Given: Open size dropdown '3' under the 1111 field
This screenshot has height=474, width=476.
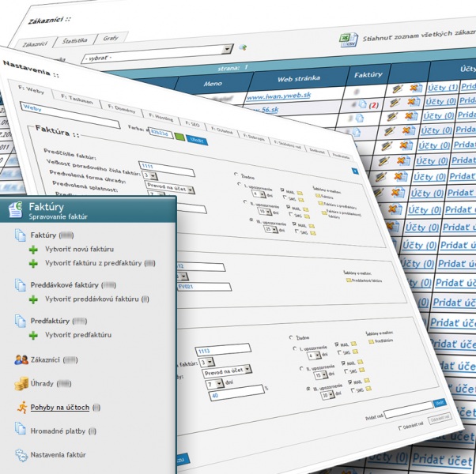Looking at the screenshot, I should (150, 175).
